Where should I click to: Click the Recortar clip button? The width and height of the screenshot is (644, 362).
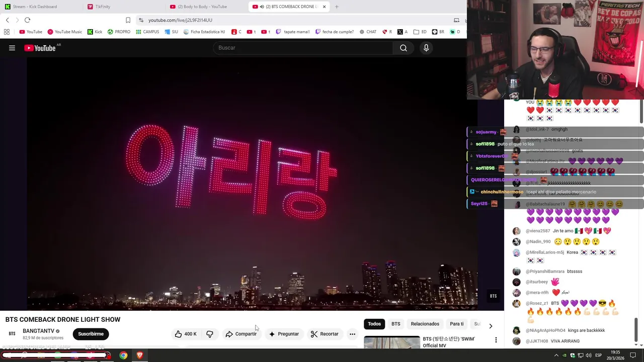click(x=325, y=334)
